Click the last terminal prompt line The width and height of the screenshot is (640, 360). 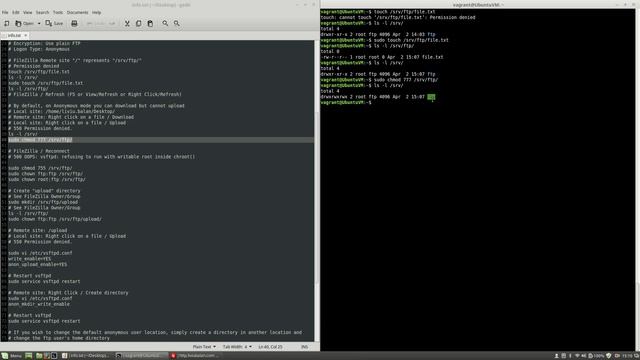point(346,103)
